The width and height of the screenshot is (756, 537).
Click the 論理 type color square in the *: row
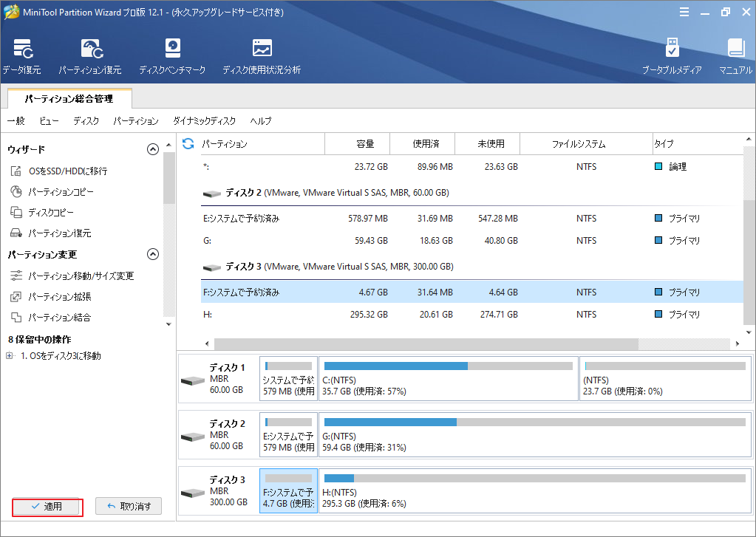pos(658,166)
